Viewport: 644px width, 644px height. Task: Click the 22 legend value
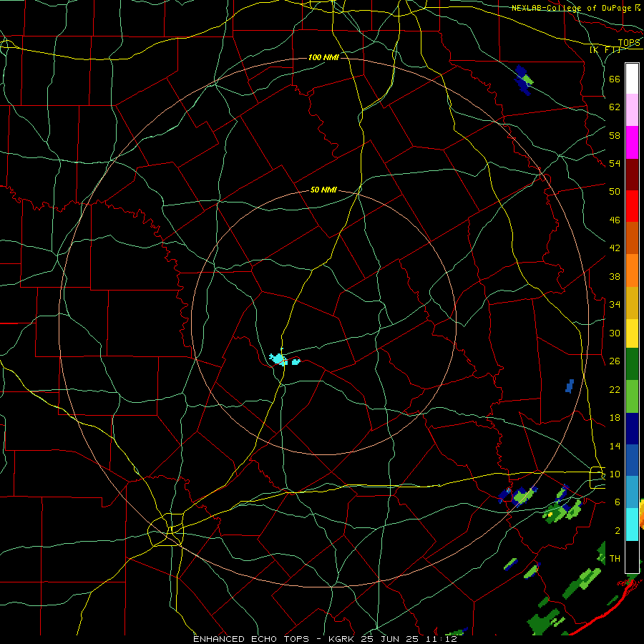(615, 389)
